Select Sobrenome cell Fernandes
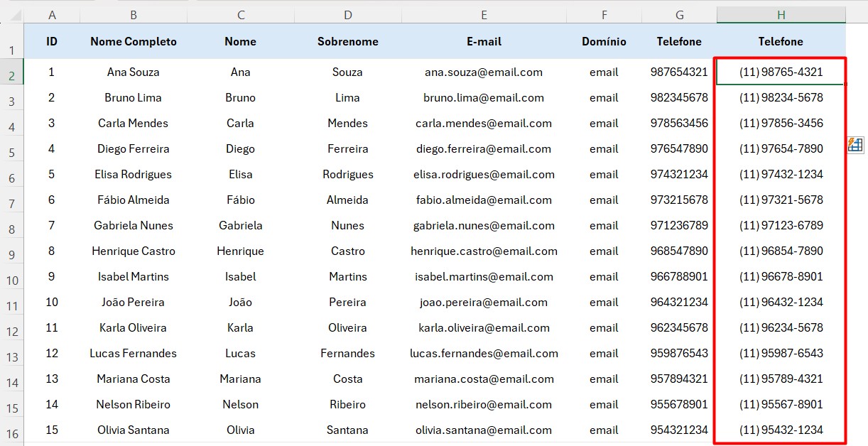The image size is (868, 446). coord(347,353)
